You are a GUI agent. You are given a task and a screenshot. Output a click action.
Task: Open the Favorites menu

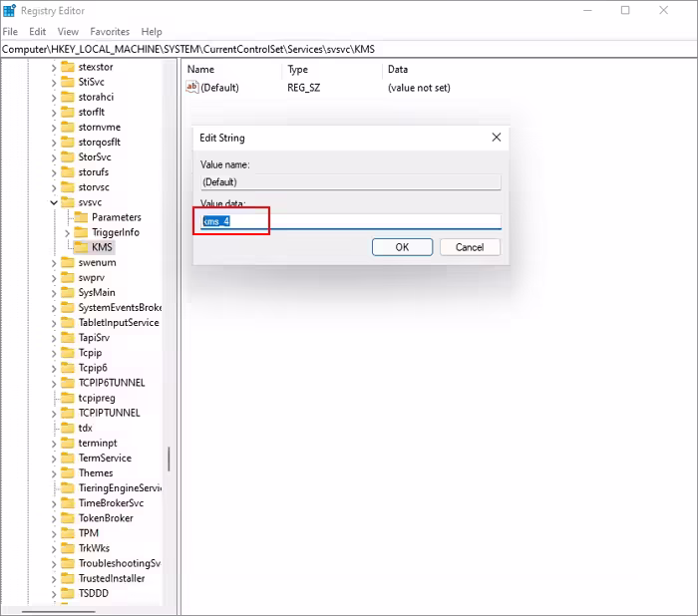pos(110,32)
